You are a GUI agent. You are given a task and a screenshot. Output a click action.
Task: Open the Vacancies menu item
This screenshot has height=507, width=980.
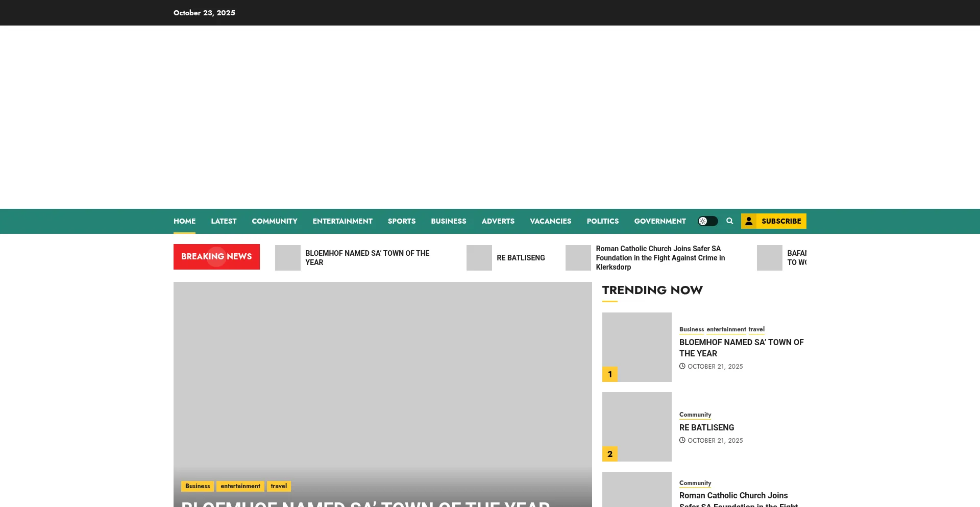pos(550,221)
